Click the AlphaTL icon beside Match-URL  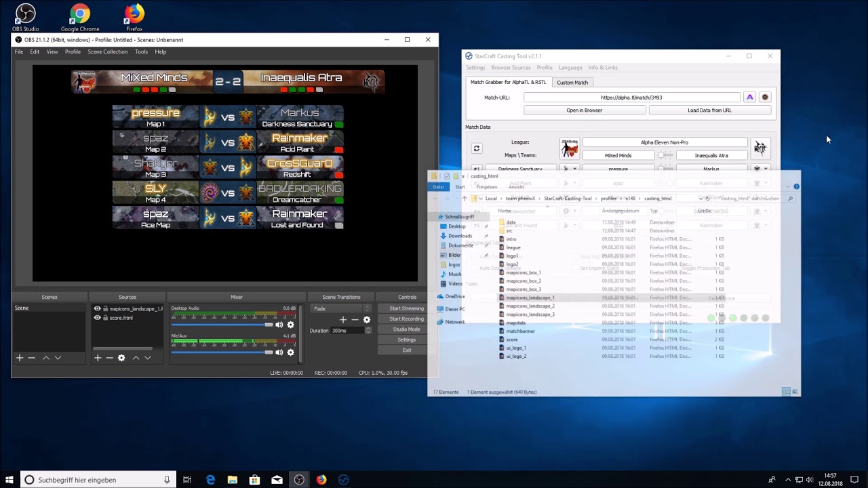tap(749, 97)
